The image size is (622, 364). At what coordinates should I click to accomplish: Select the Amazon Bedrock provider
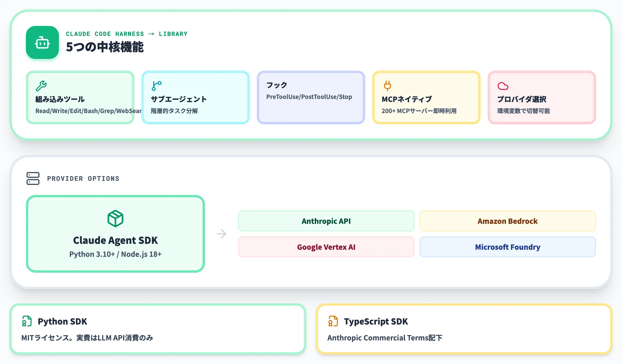[508, 221]
